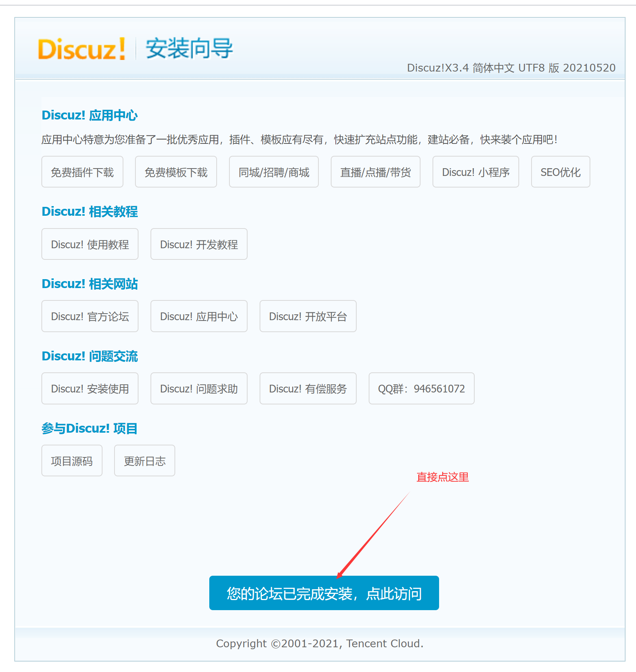Open Discuz! 问题求助
The image size is (636, 672).
coord(199,389)
